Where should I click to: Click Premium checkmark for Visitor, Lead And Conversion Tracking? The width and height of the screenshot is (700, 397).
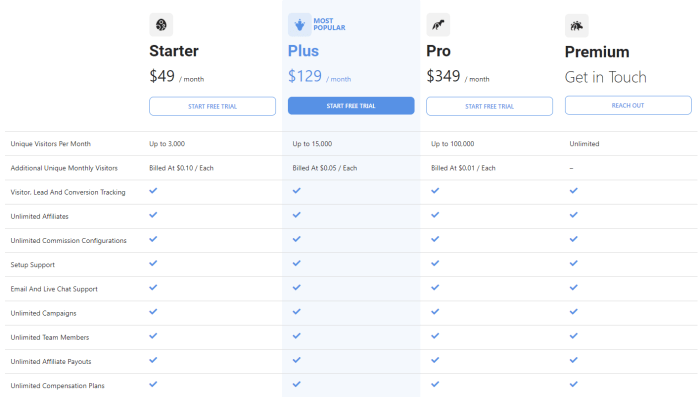coord(574,191)
